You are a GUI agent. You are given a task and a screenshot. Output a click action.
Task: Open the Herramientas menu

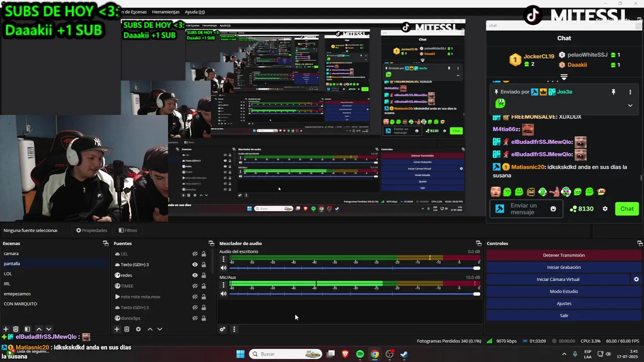pyautogui.click(x=166, y=12)
